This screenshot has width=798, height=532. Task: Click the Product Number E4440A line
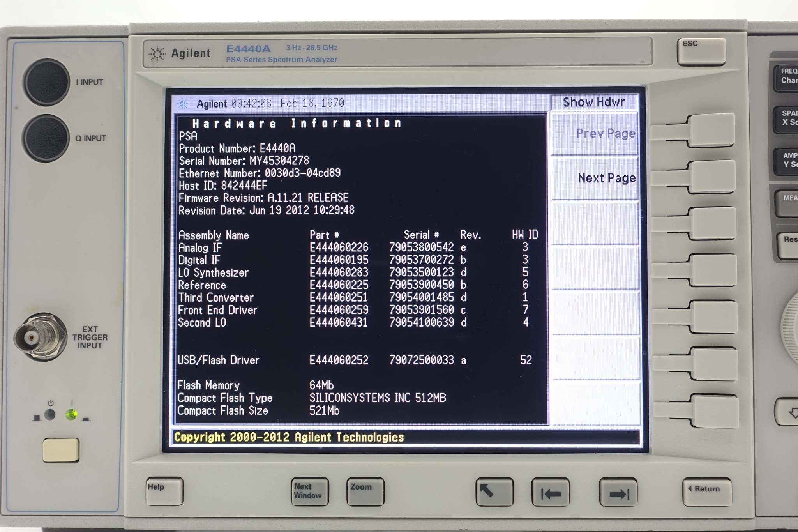[237, 148]
